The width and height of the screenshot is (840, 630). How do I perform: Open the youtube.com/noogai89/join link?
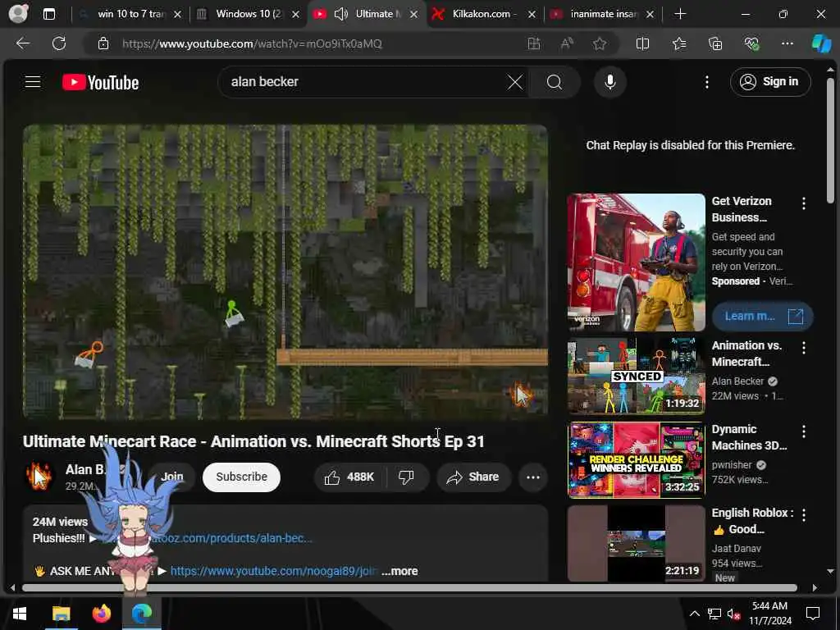click(x=274, y=571)
